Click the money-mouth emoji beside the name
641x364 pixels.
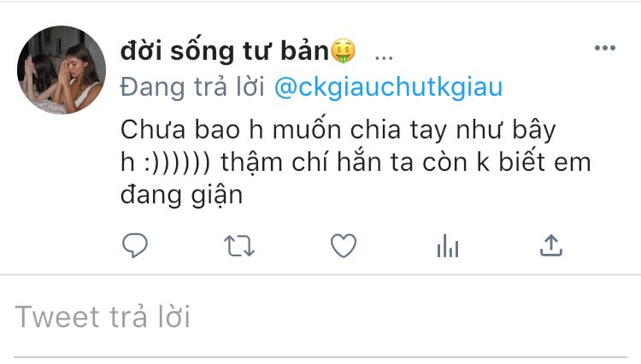coord(343,51)
